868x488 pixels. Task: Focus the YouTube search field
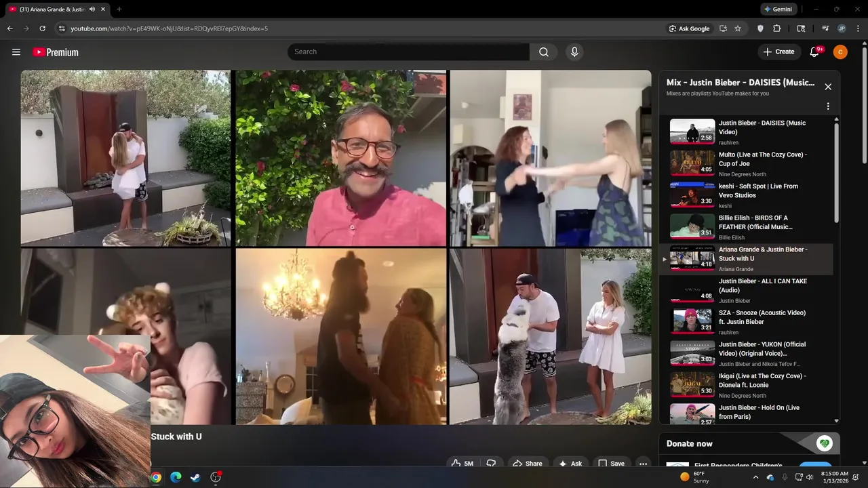pos(408,52)
